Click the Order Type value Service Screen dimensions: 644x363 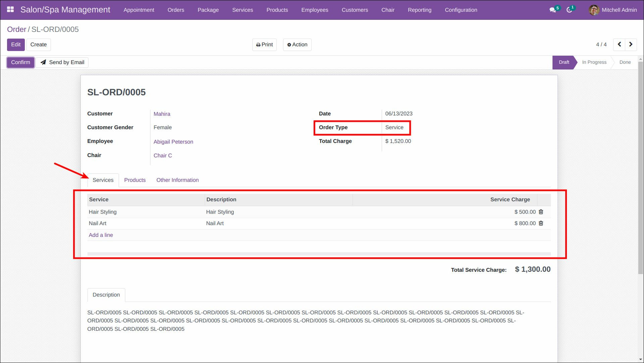coord(394,128)
